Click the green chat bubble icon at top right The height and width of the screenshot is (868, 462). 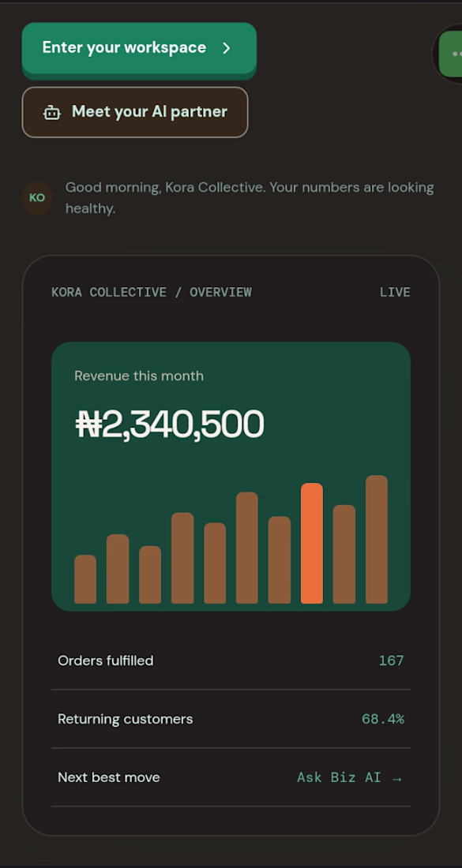(452, 54)
